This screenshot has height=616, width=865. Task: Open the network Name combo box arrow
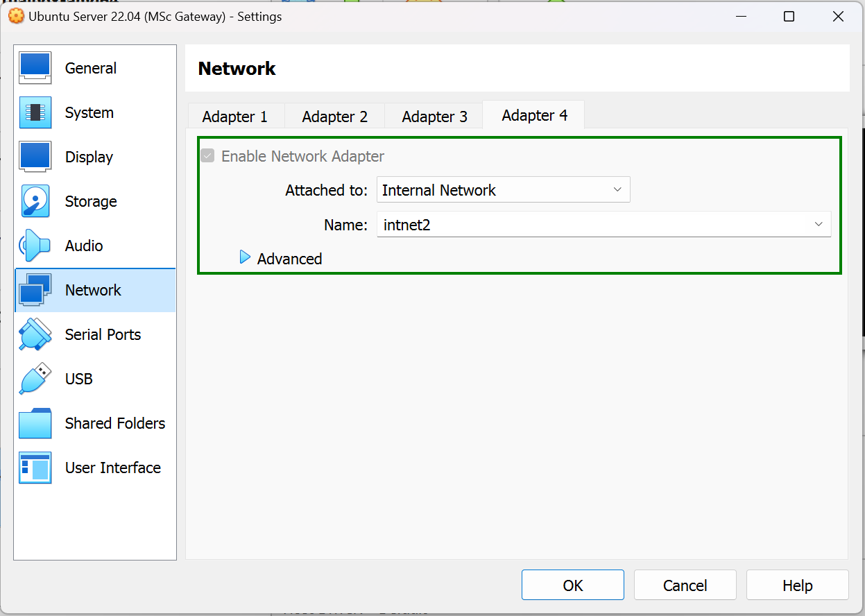tap(819, 224)
